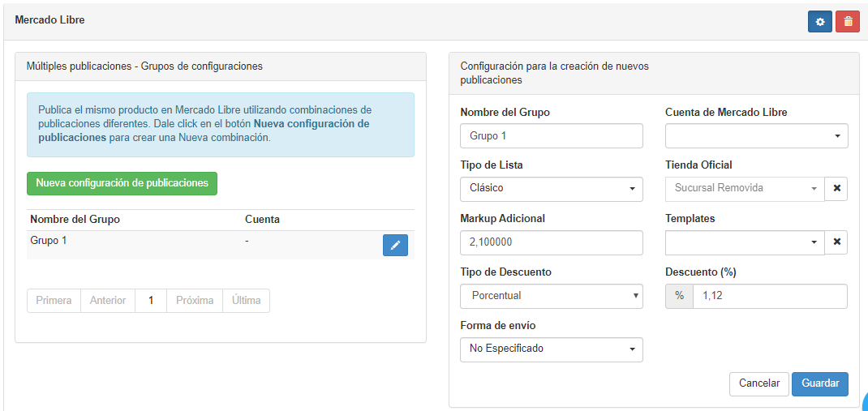Delete Mercado Libre with red trash icon
868x411 pixels.
point(848,22)
